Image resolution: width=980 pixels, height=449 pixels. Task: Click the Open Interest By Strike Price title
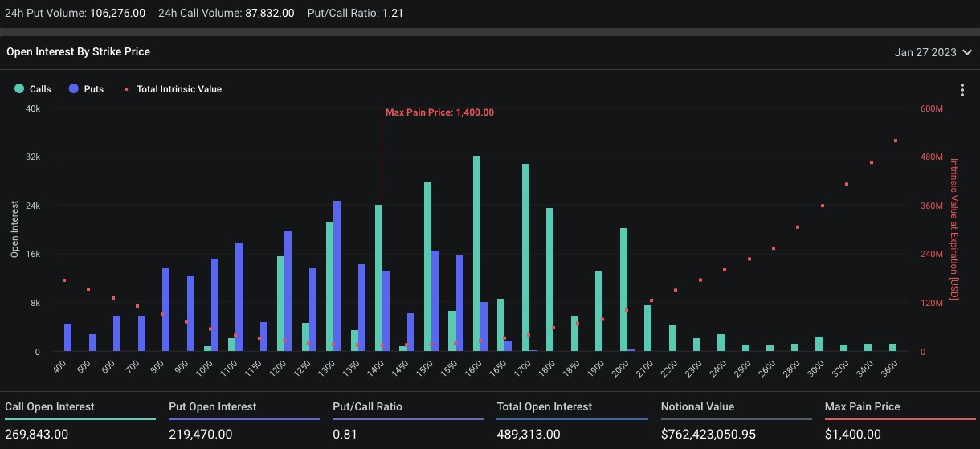tap(78, 51)
